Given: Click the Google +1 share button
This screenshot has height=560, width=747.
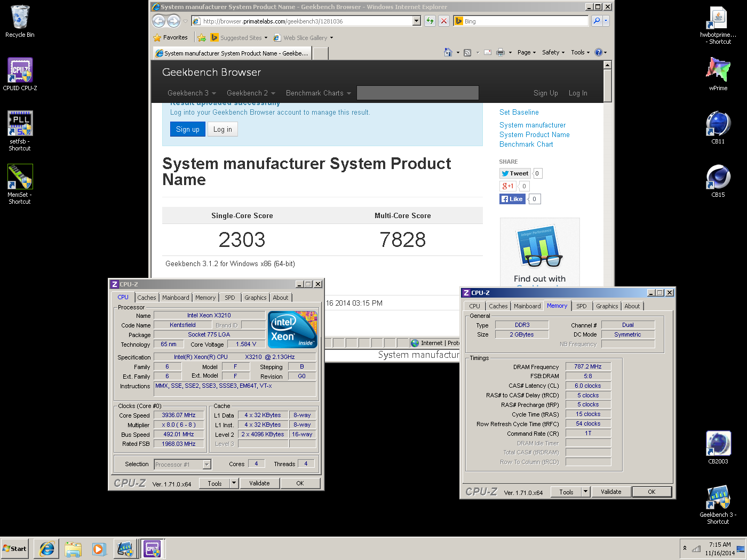Looking at the screenshot, I should click(508, 186).
